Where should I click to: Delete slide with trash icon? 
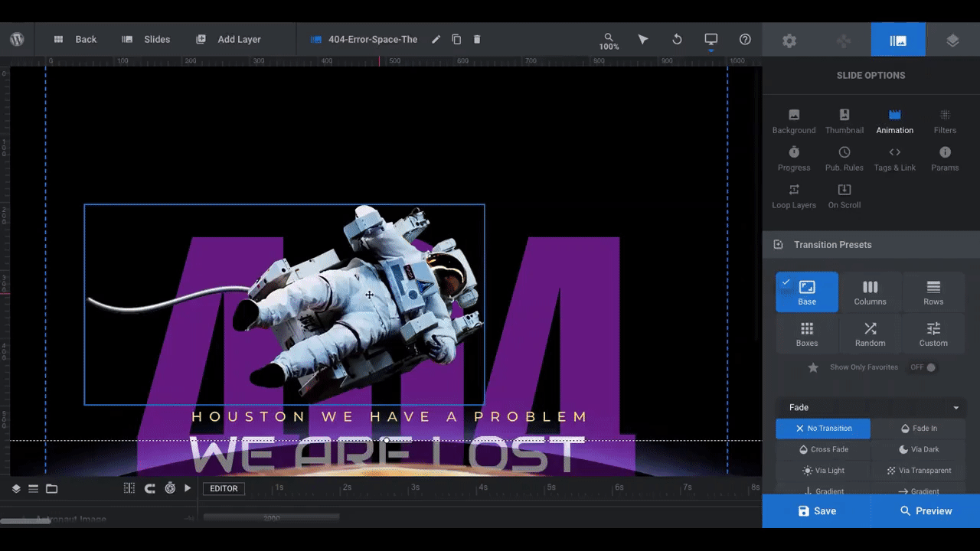click(477, 39)
